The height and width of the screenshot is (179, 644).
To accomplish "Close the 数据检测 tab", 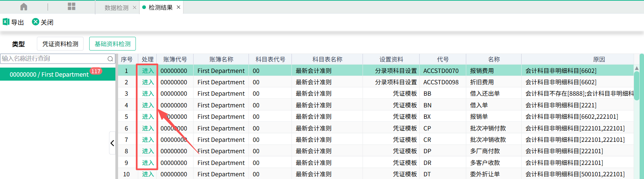I will coord(135,8).
